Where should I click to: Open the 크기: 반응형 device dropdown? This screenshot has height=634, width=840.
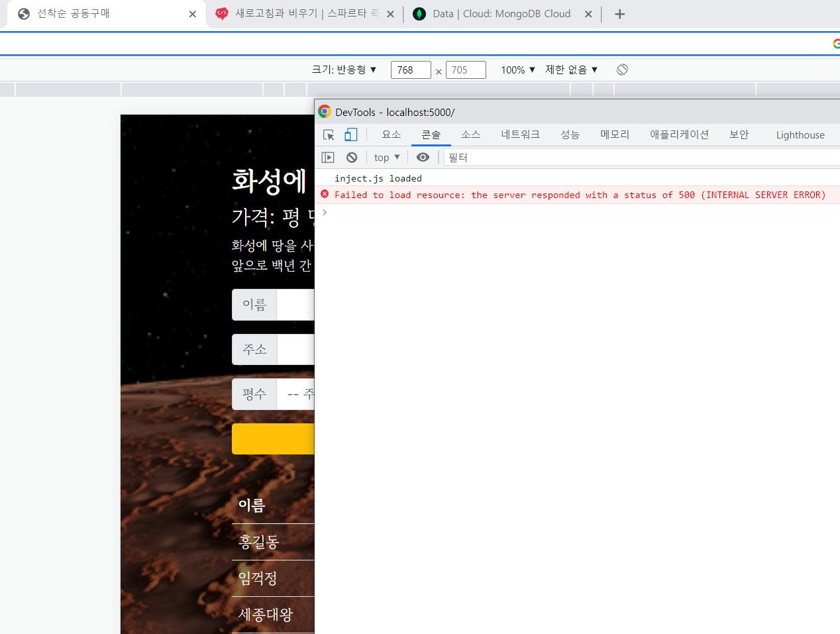tap(344, 70)
